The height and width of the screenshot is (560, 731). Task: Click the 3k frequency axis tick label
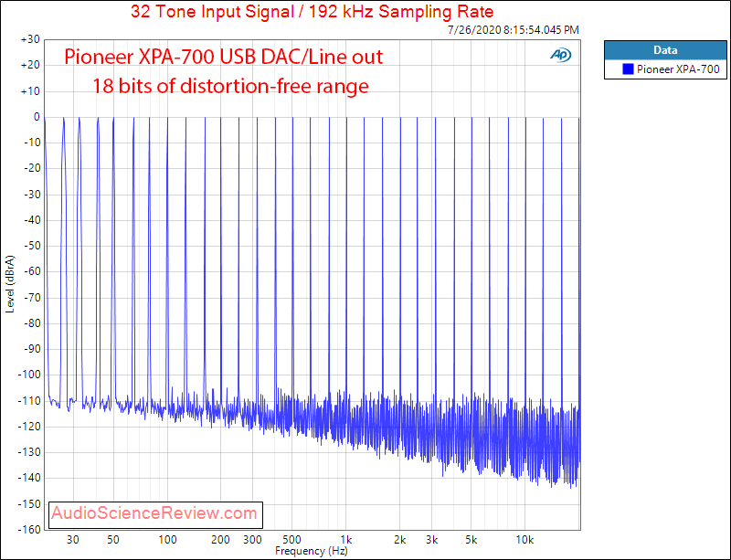431,540
